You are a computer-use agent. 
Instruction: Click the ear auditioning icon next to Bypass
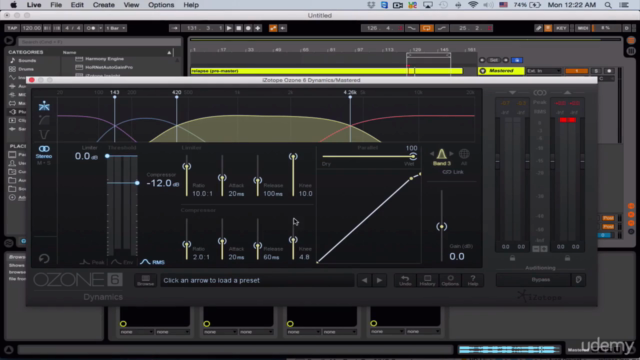pos(578,280)
